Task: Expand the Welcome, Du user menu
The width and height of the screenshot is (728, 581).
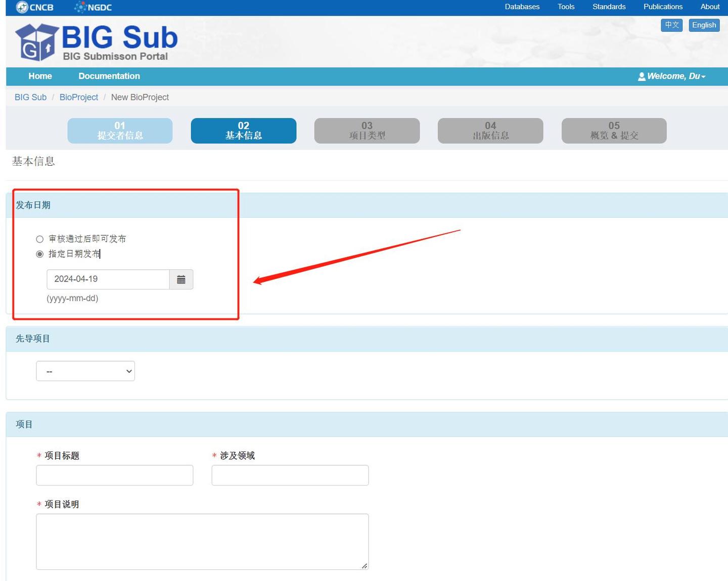Action: click(671, 76)
